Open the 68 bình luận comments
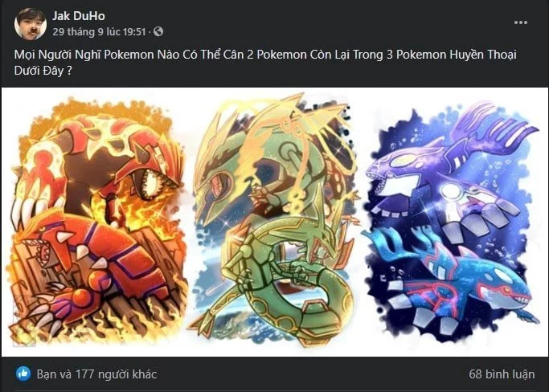 coord(502,374)
